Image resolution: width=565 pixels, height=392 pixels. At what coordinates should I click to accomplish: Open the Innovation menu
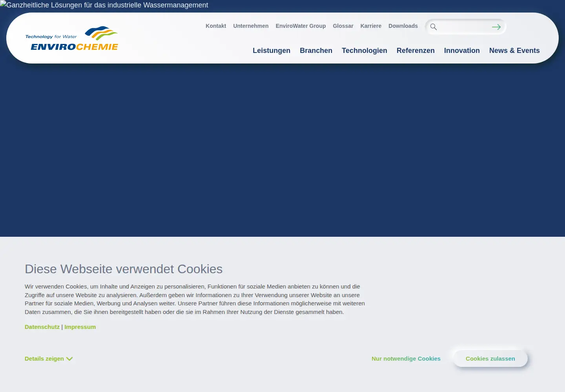[x=462, y=51]
